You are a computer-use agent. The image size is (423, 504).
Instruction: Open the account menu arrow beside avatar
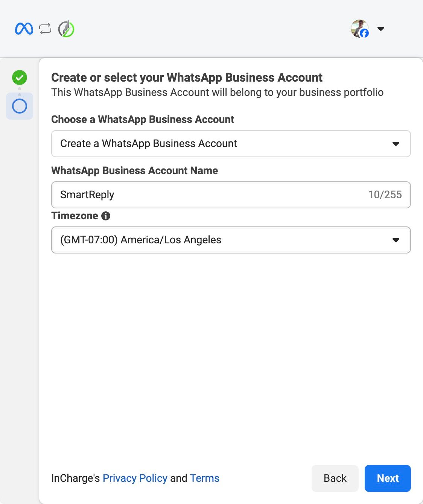coord(381,29)
